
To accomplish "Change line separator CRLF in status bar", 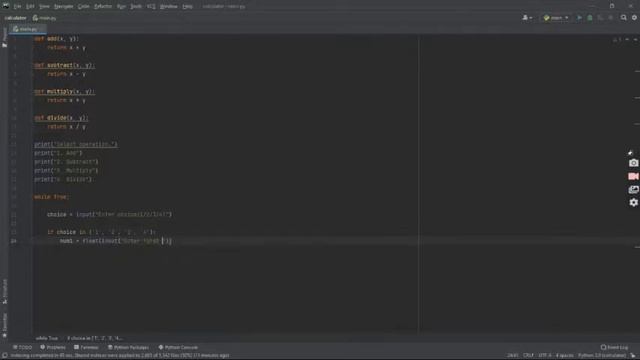I will [x=528, y=356].
